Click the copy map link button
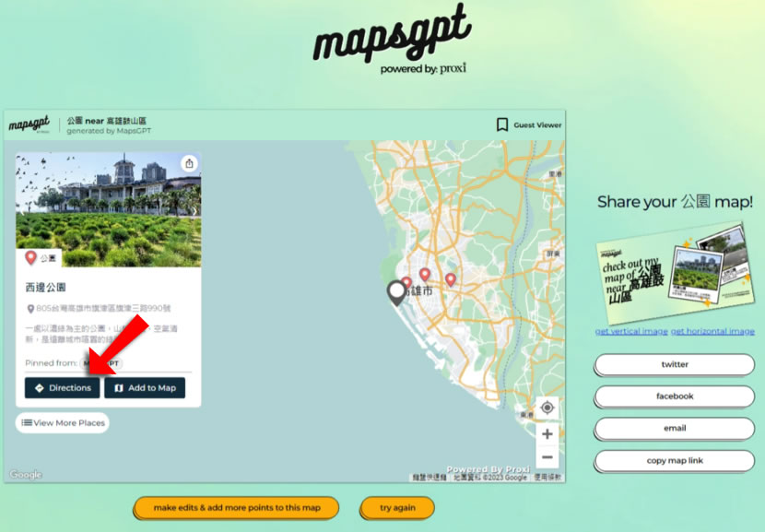The image size is (765, 532). [675, 460]
